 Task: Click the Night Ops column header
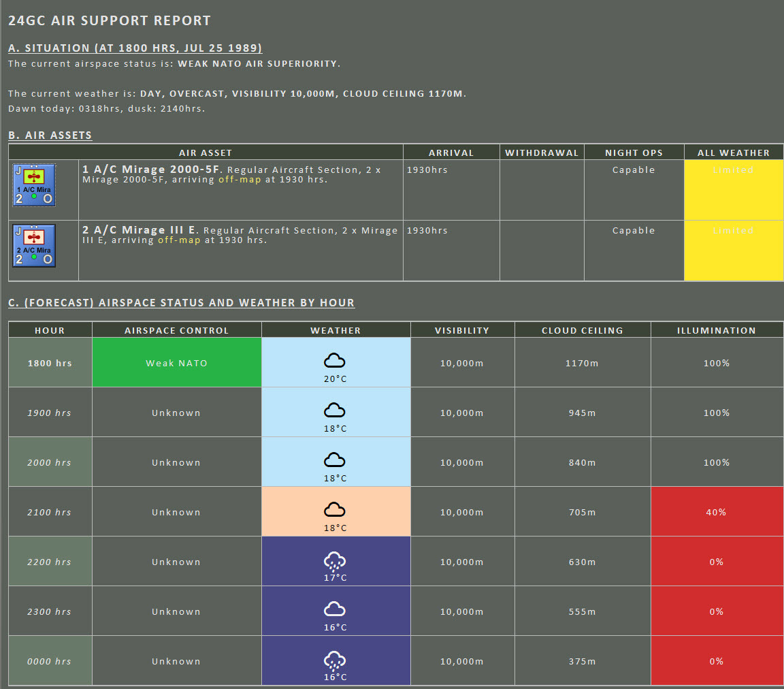634,153
